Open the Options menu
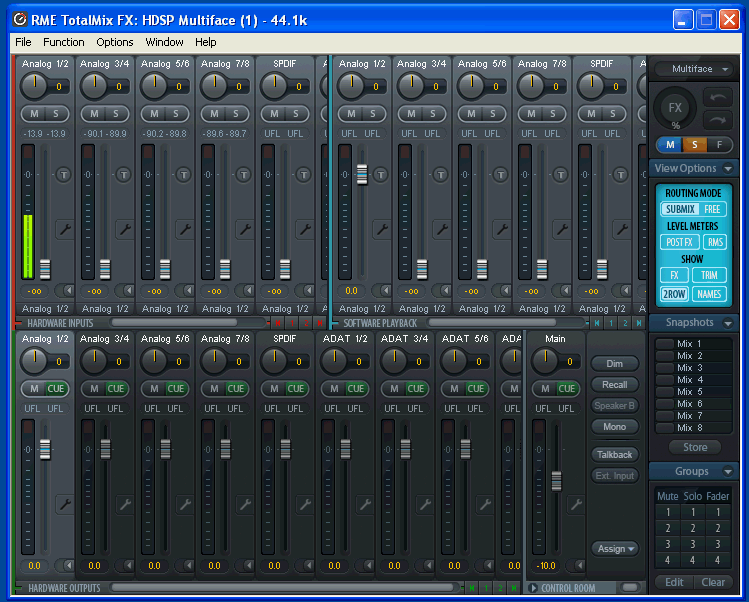The height and width of the screenshot is (602, 749). [115, 42]
